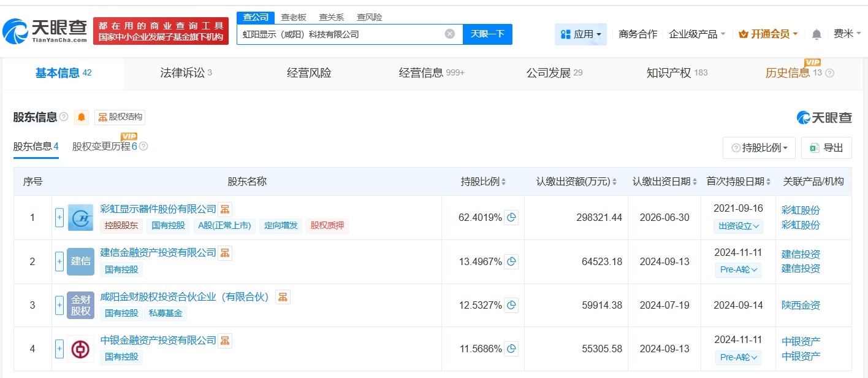Click the company search input field
This screenshot has width=868, height=378.
343,34
